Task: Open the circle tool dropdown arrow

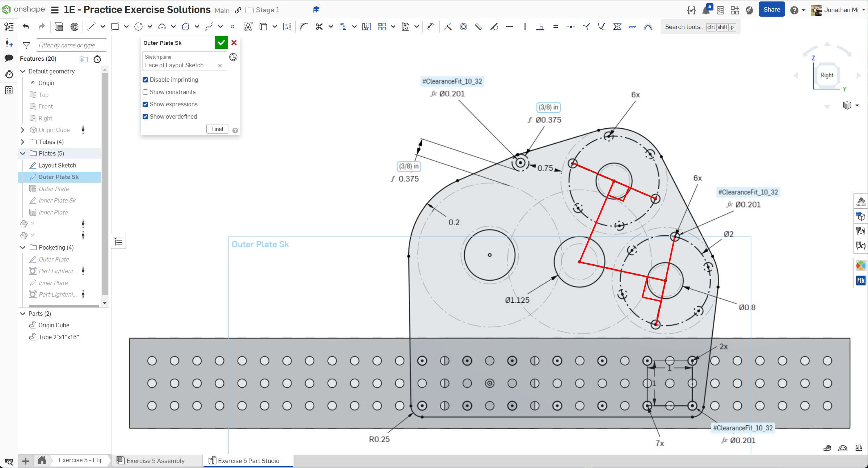Action: pyautogui.click(x=150, y=26)
